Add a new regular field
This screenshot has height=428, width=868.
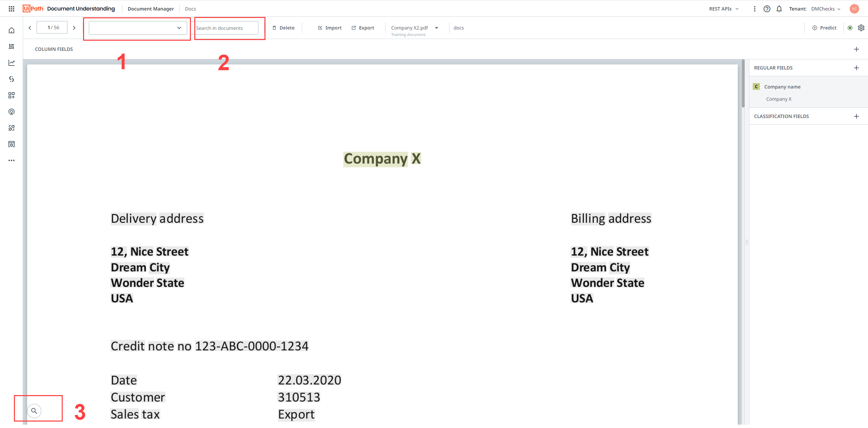856,68
